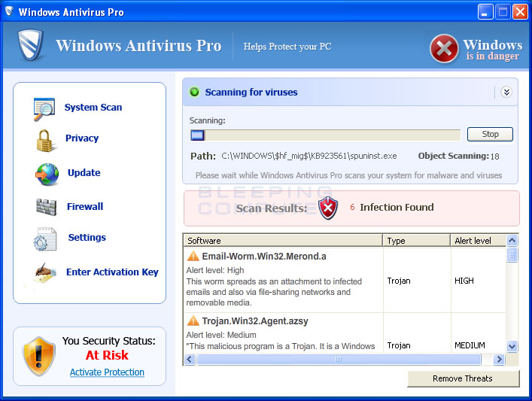Click the "6 Infection Found" text
532x401 pixels.
click(392, 207)
